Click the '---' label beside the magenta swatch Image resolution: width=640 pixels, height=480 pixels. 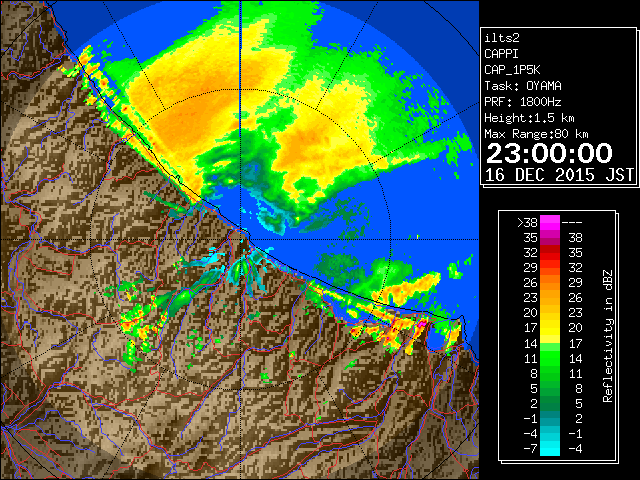(572, 222)
